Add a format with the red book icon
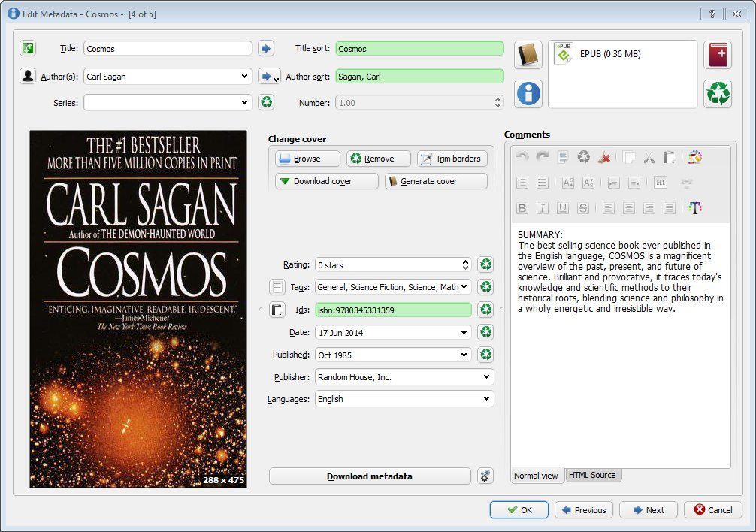This screenshot has width=756, height=532. click(717, 55)
